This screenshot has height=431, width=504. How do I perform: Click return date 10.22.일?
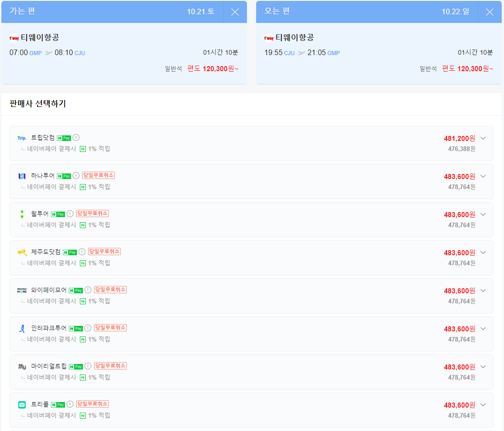455,12
